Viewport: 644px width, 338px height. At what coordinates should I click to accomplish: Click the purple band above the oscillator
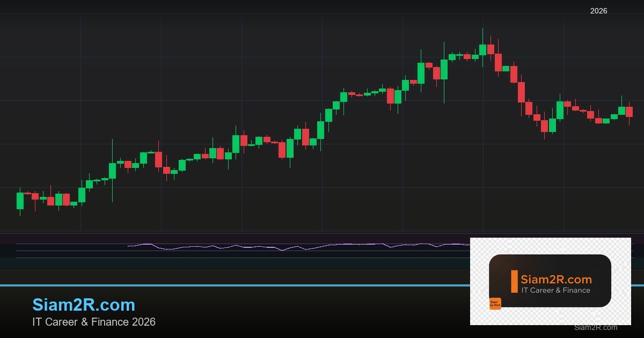point(215,238)
